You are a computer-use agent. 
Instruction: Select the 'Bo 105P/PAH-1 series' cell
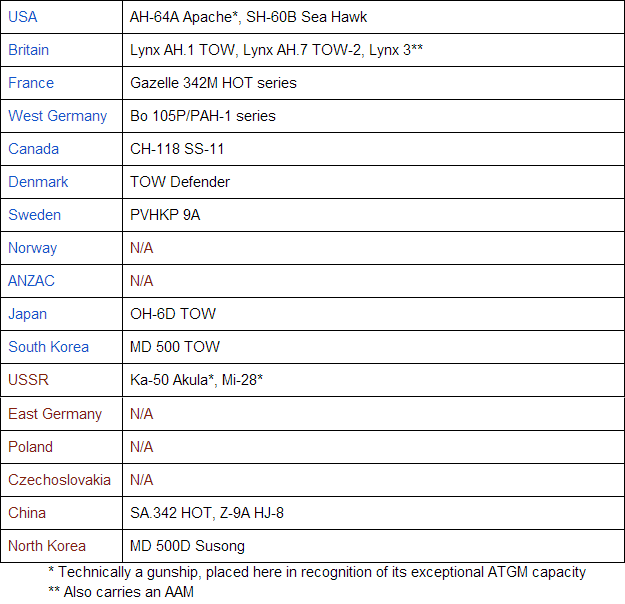[x=373, y=116]
